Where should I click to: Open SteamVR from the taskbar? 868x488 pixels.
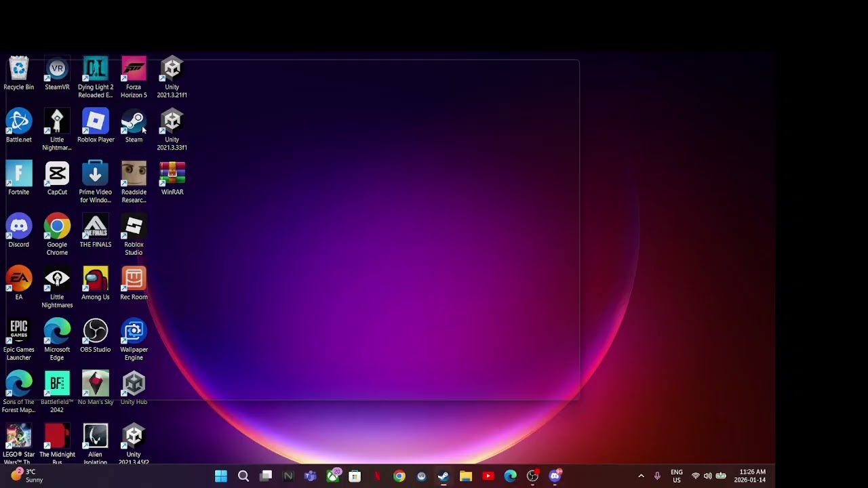(421, 476)
